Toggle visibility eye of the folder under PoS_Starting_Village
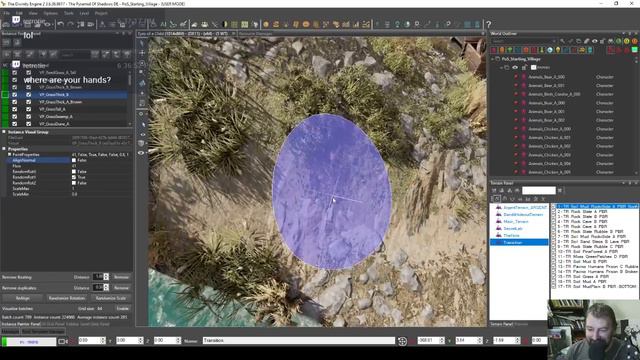The height and width of the screenshot is (360, 640). click(x=515, y=67)
